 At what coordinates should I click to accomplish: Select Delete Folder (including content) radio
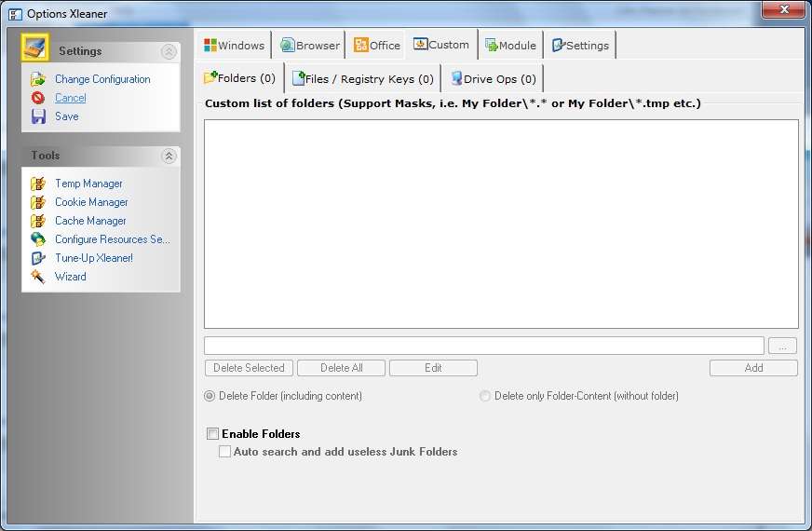pyautogui.click(x=210, y=396)
